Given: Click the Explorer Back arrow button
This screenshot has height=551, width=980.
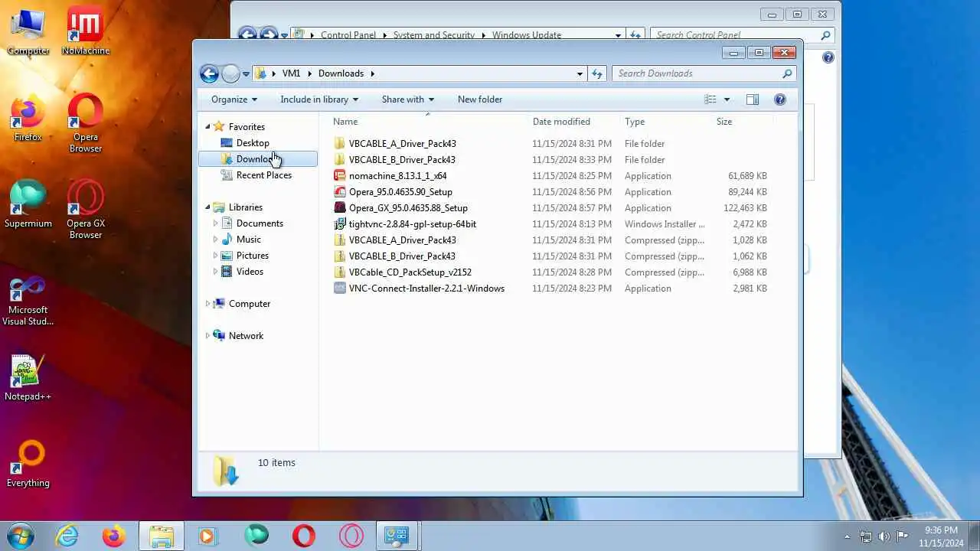Looking at the screenshot, I should [209, 73].
